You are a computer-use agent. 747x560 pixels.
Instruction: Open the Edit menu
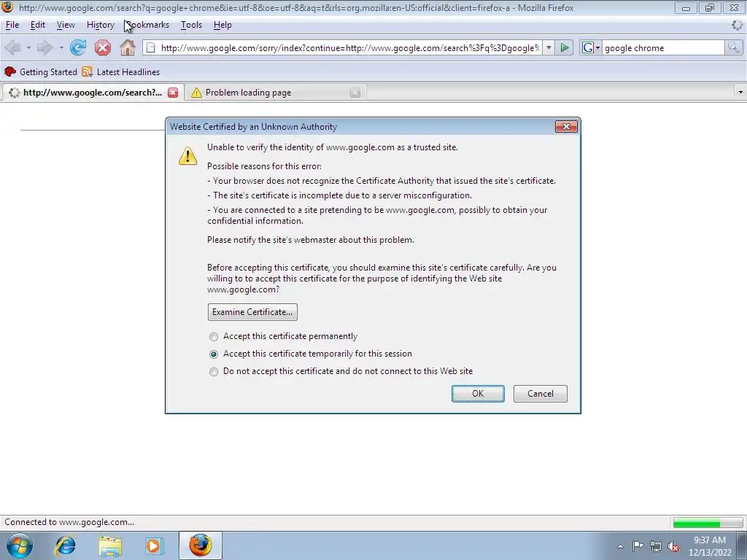38,25
